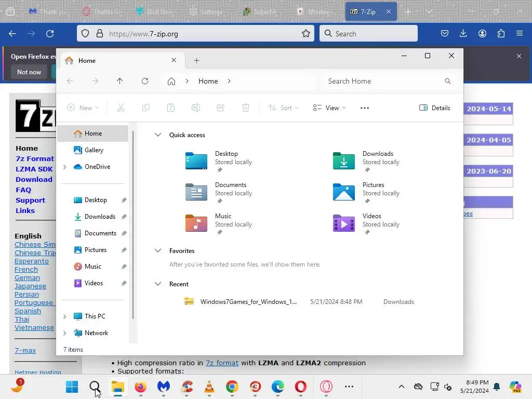Select pinned Downloads in navigation pane
Viewport: 532px width, 399px height.
coord(92,217)
